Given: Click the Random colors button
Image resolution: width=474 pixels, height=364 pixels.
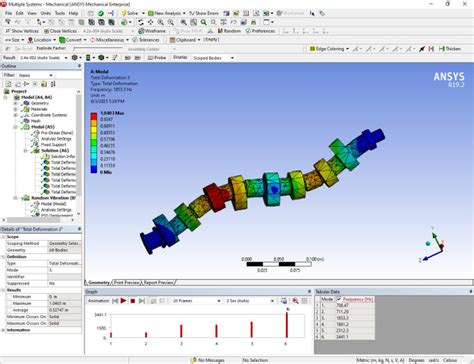Looking at the screenshot, I should [229, 31].
